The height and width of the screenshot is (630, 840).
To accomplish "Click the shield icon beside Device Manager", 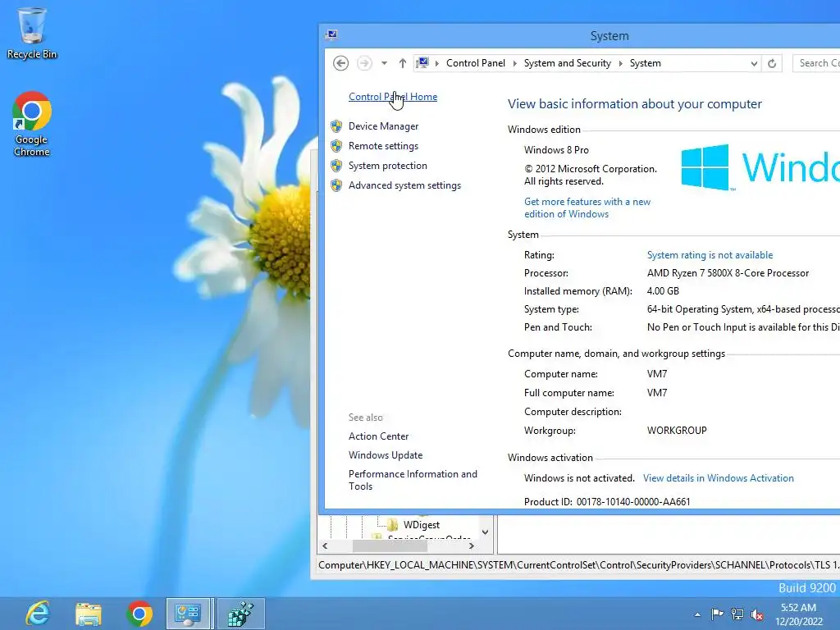I will 336,126.
